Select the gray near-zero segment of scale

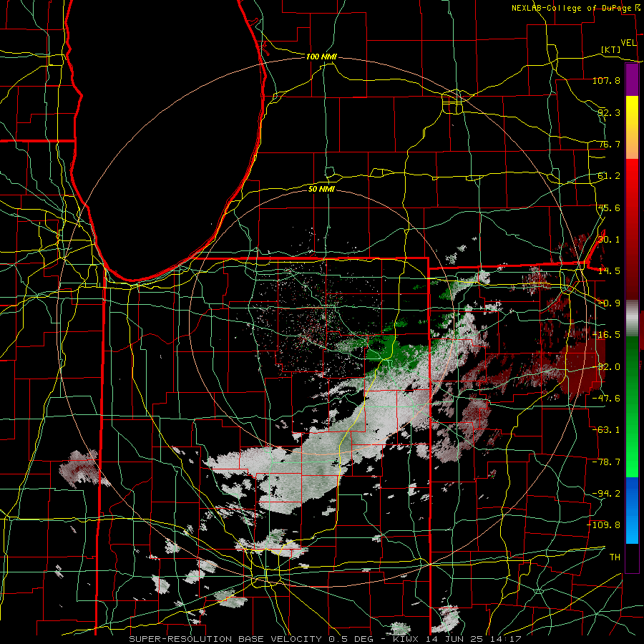[x=632, y=318]
